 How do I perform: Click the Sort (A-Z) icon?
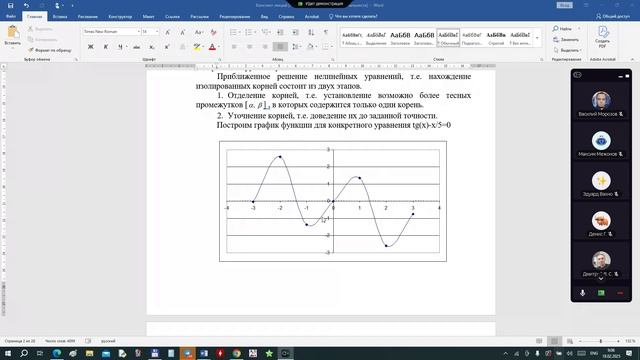coord(311,32)
